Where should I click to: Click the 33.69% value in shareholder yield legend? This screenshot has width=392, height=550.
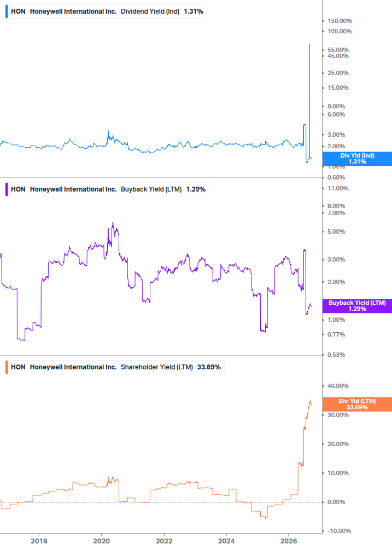click(209, 367)
